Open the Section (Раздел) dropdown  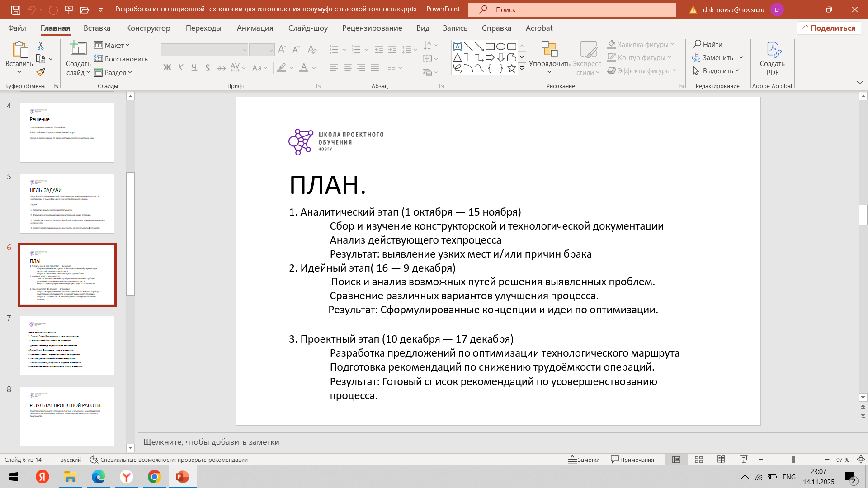113,72
